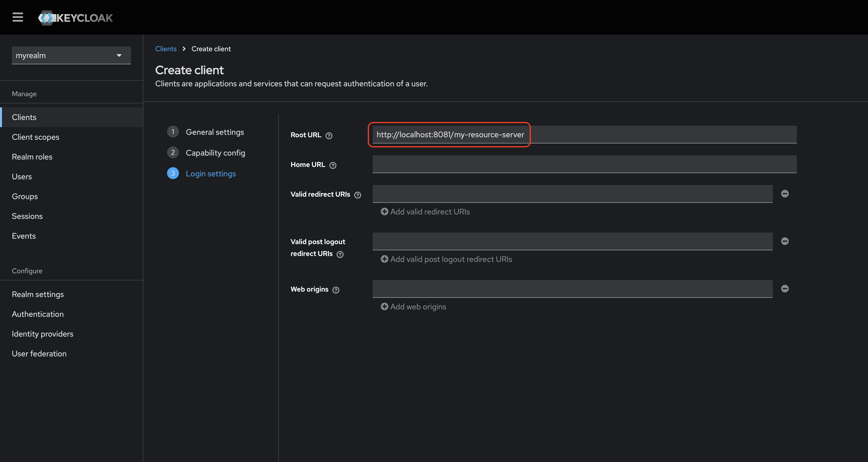
Task: Add web origins
Action: tap(413, 307)
